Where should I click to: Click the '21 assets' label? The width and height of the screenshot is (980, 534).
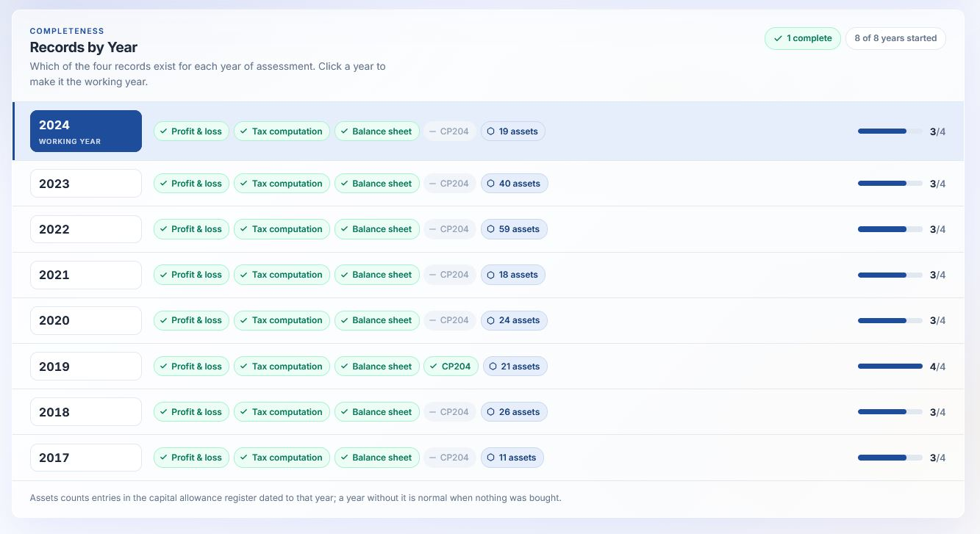tap(521, 367)
